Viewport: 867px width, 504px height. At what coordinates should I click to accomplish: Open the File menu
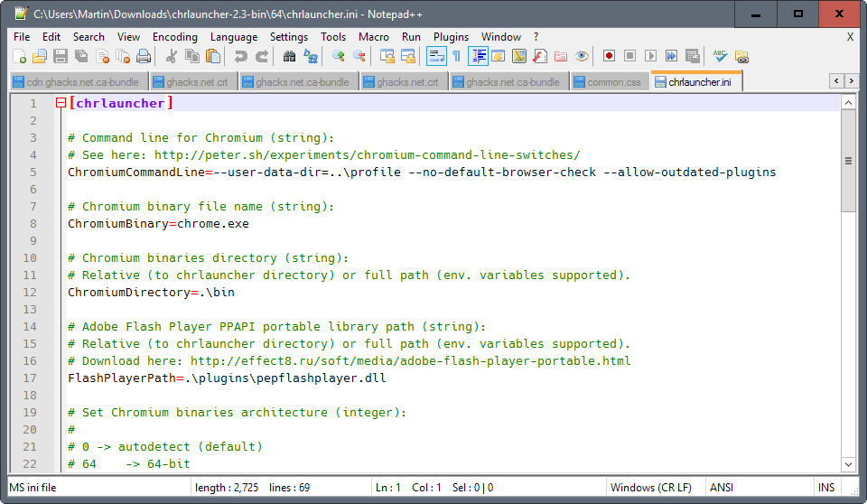point(22,37)
